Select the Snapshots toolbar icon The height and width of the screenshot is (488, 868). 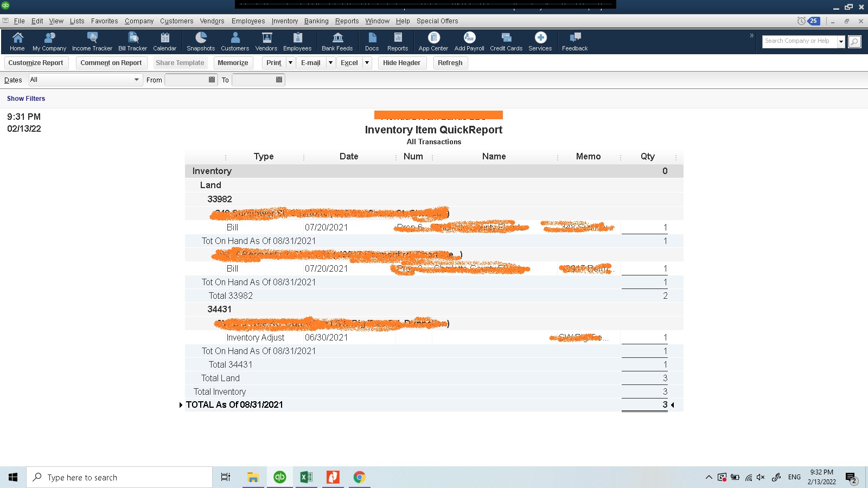(x=201, y=41)
